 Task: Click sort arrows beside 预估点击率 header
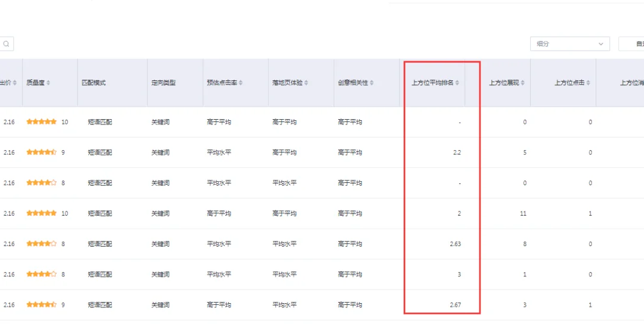(x=241, y=83)
